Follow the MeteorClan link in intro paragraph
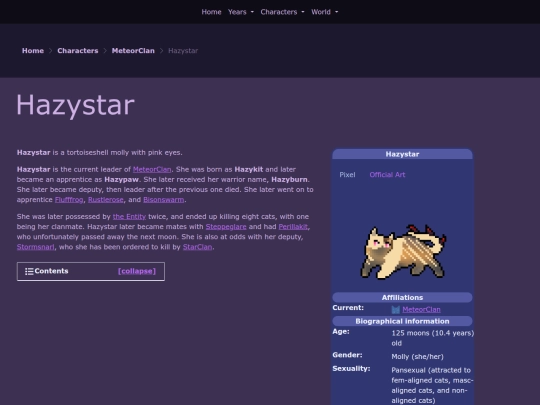This screenshot has height=405, width=540. click(x=152, y=169)
